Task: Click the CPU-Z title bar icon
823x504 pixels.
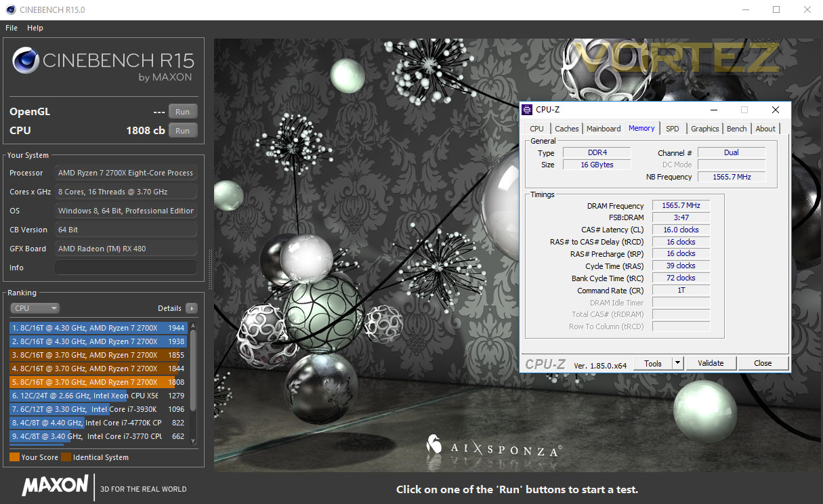Action: pos(527,110)
